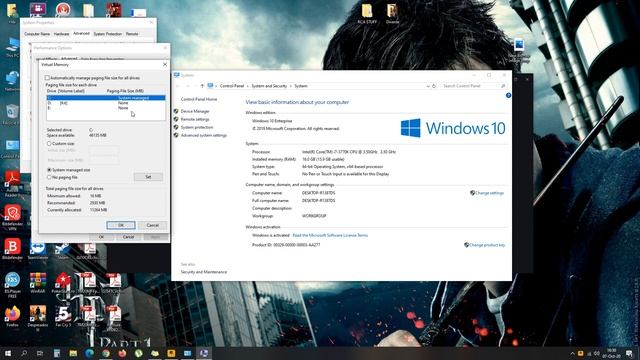Open the System Protection tab
The width and height of the screenshot is (640, 360).
click(107, 34)
